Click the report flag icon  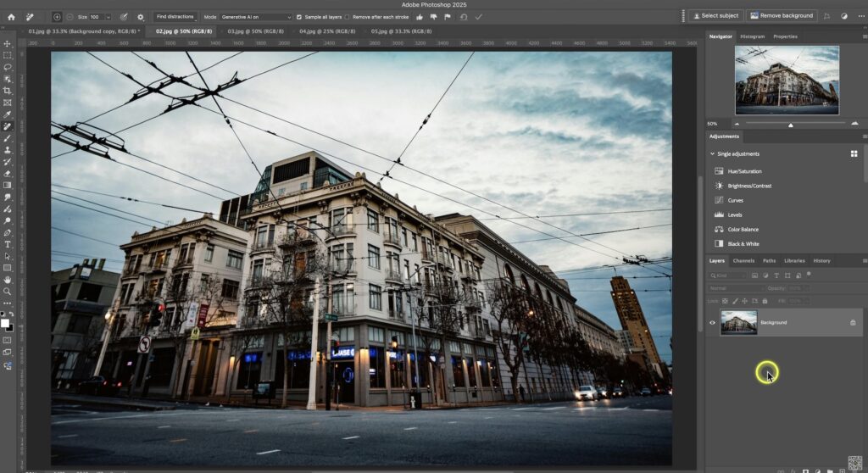click(x=448, y=17)
